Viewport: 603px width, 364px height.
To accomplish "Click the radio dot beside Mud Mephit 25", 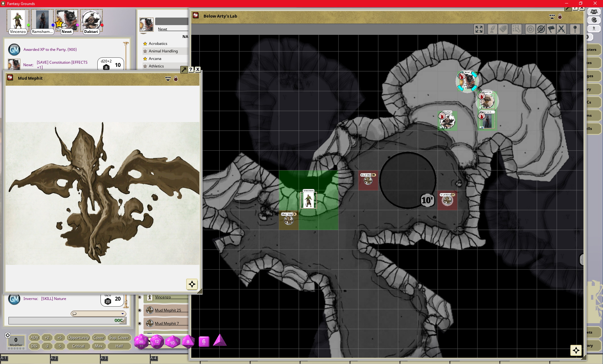I will pyautogui.click(x=140, y=310).
